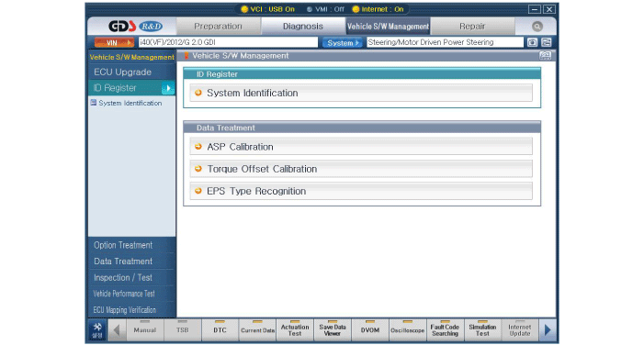Click the orange bullet beside System Identification in the ID Register panel
Screen dimensions: 644x345
pos(198,93)
